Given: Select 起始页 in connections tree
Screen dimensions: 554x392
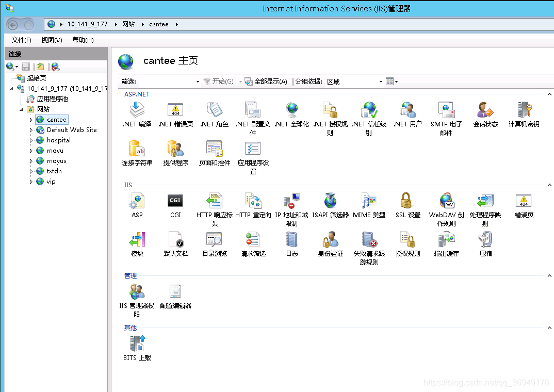Looking at the screenshot, I should point(37,78).
